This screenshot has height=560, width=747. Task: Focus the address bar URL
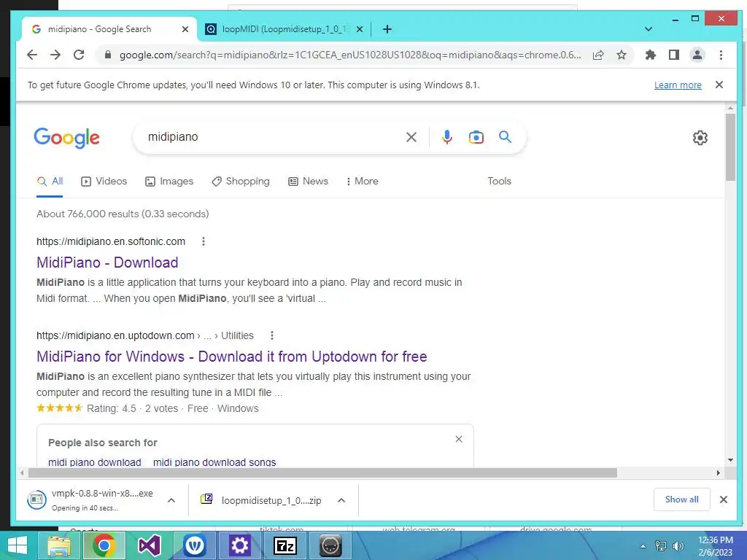tap(350, 55)
